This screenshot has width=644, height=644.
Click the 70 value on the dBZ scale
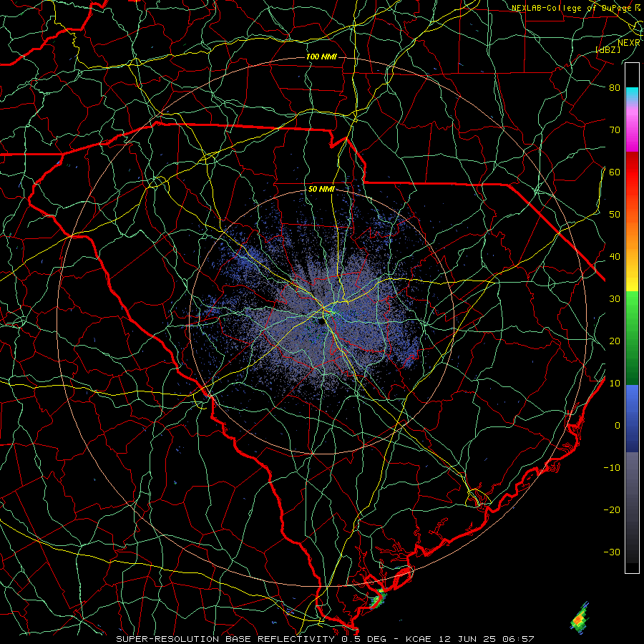tap(615, 130)
